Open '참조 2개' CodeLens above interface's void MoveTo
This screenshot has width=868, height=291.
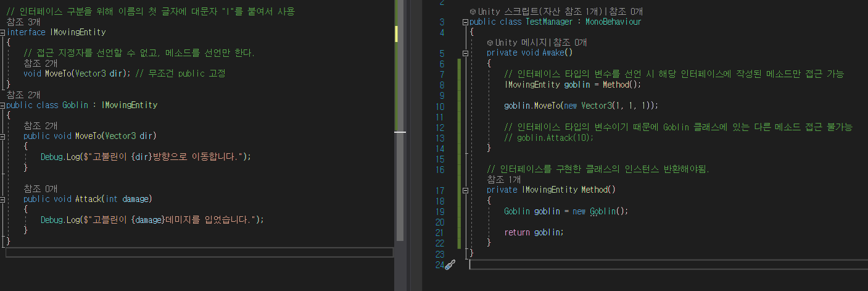pos(41,63)
